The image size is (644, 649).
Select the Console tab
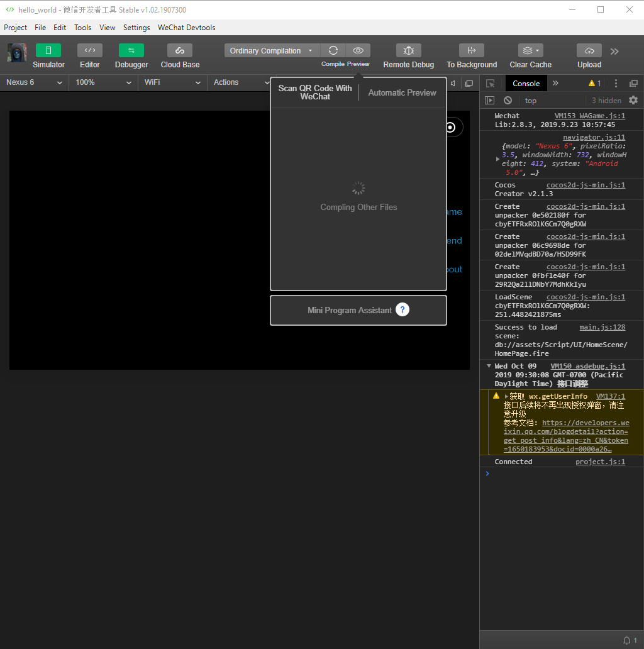tap(526, 83)
